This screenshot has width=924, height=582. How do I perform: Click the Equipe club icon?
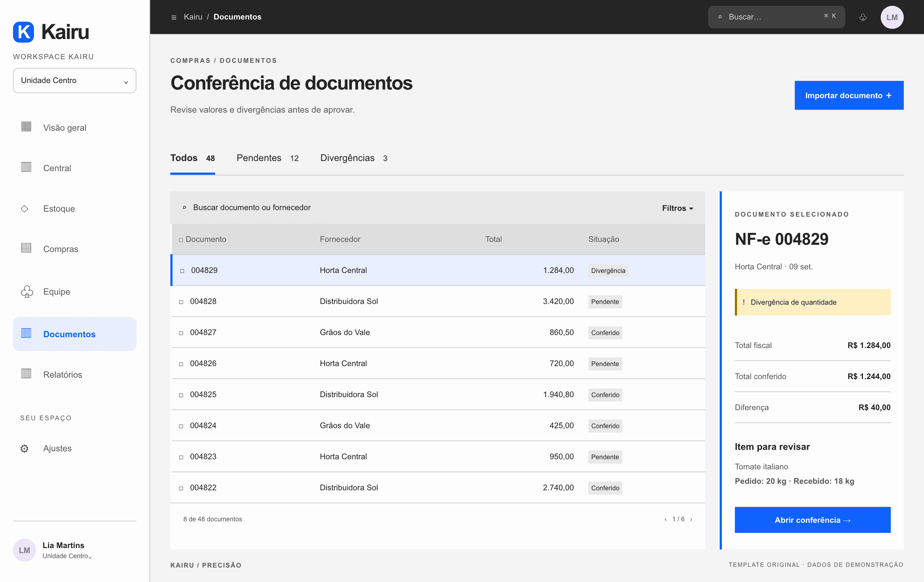[x=27, y=292]
